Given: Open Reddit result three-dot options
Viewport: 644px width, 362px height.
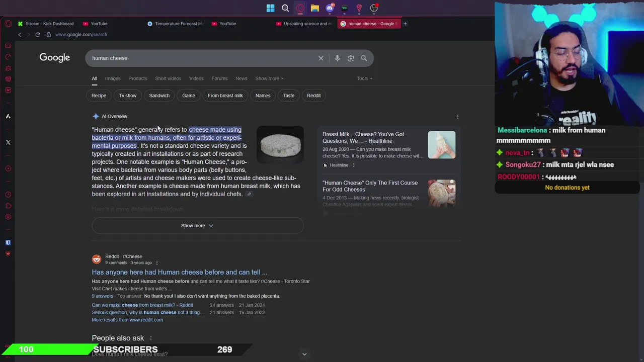Looking at the screenshot, I should pyautogui.click(x=156, y=262).
